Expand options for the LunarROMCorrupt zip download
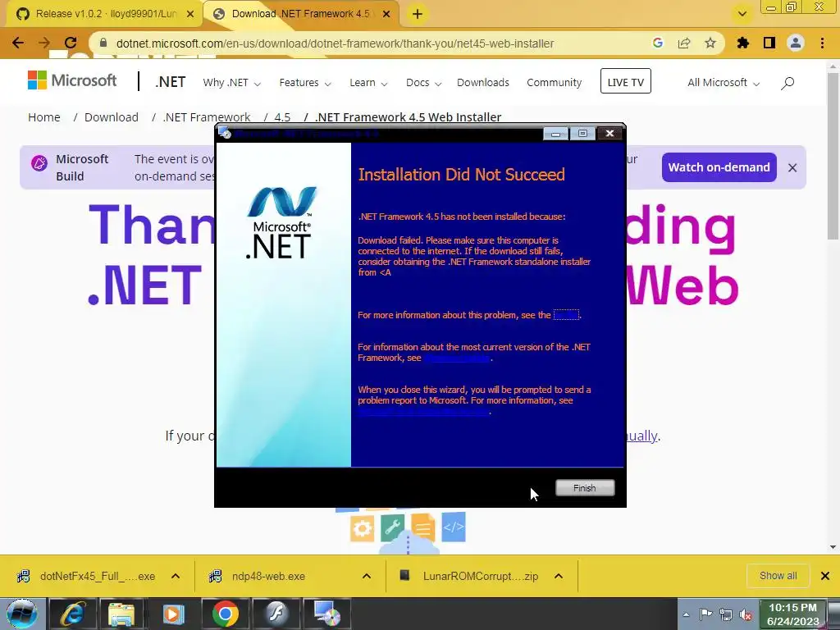The width and height of the screenshot is (840, 630). (558, 576)
